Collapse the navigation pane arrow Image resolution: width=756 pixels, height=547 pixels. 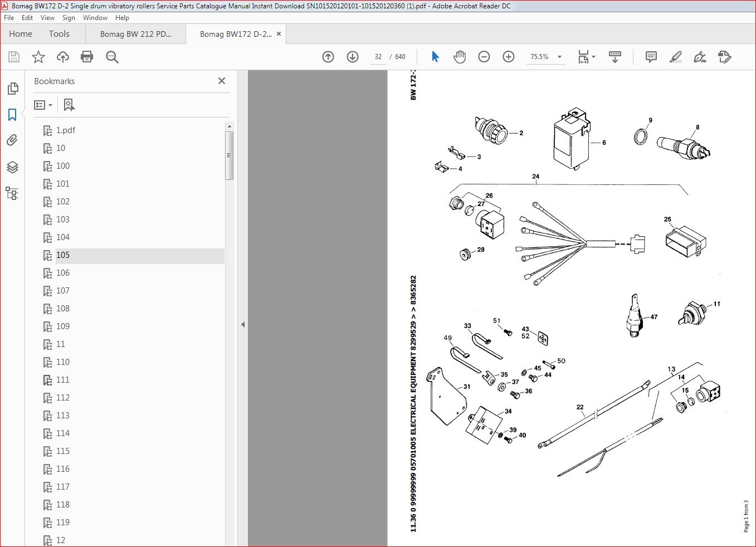pos(243,324)
